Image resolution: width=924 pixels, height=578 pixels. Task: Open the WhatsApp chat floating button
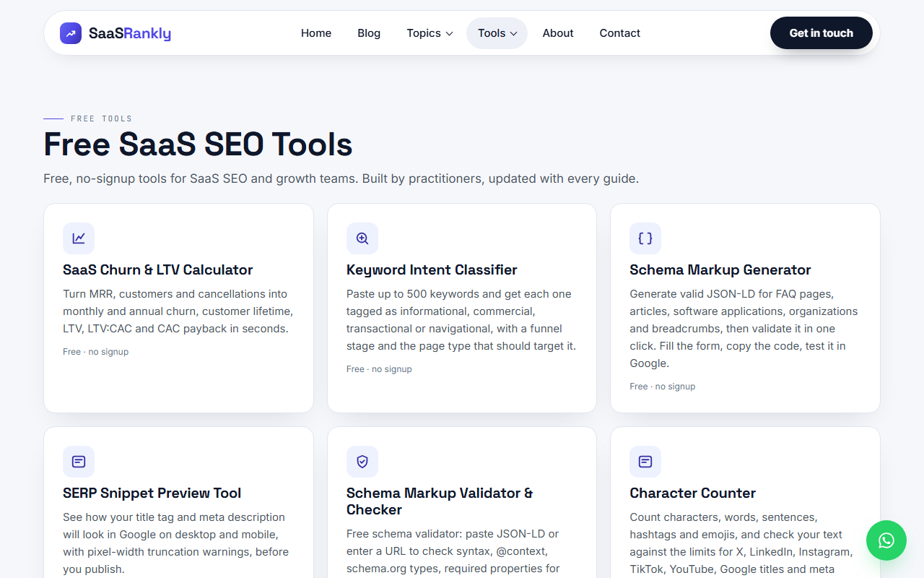point(886,540)
